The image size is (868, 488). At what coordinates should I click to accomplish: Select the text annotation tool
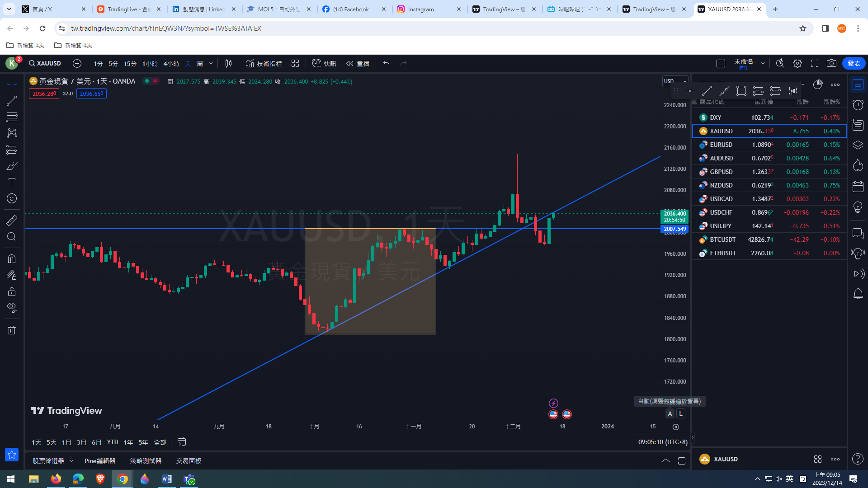point(12,182)
